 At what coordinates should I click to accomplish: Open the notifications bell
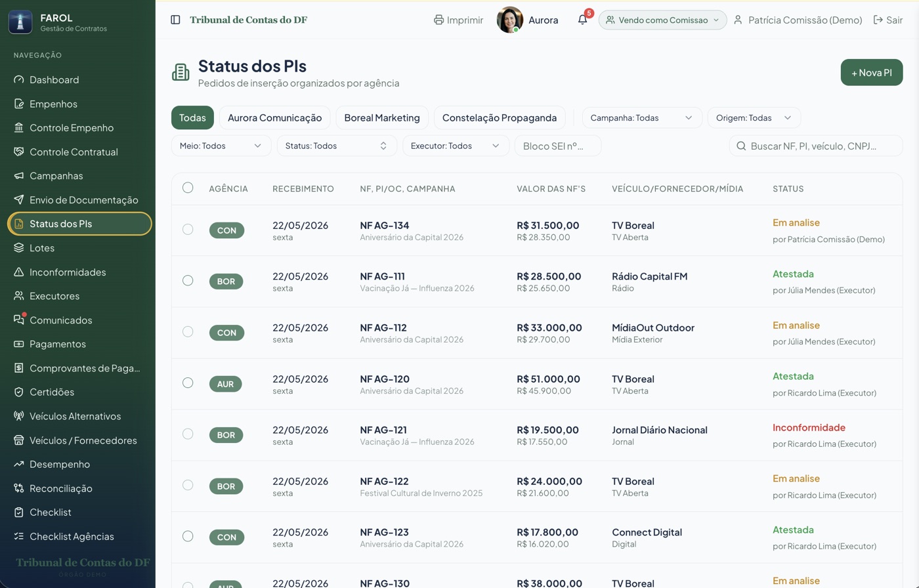582,20
